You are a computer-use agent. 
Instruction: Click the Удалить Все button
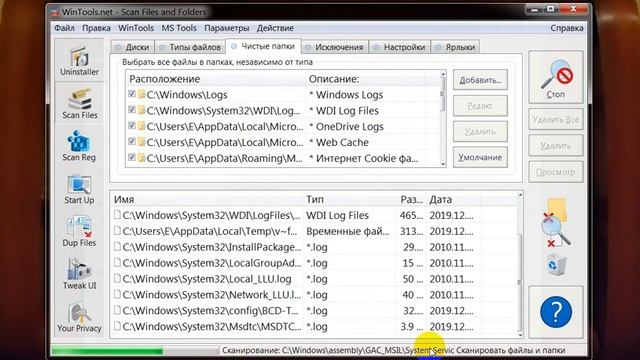click(556, 120)
